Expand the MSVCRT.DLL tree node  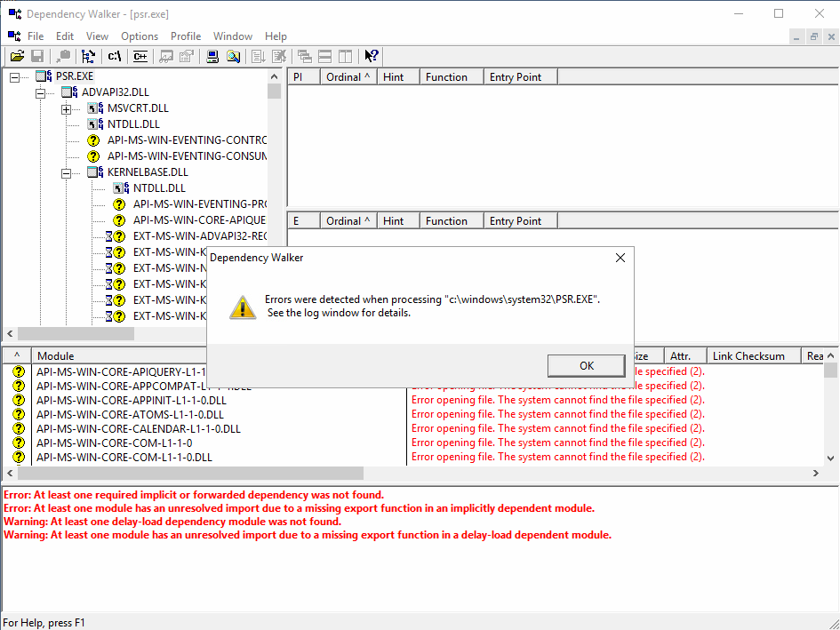(66, 110)
